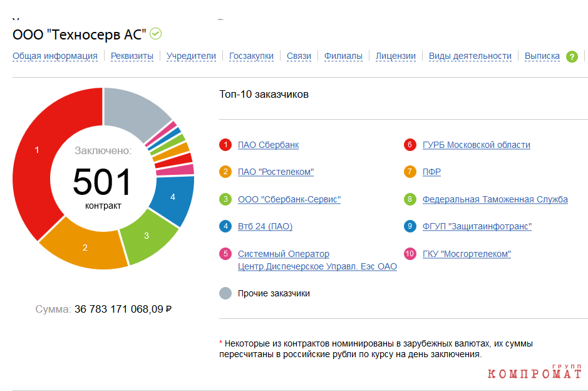Click the pink number 10 legend badge
This screenshot has width=588, height=391.
point(410,254)
